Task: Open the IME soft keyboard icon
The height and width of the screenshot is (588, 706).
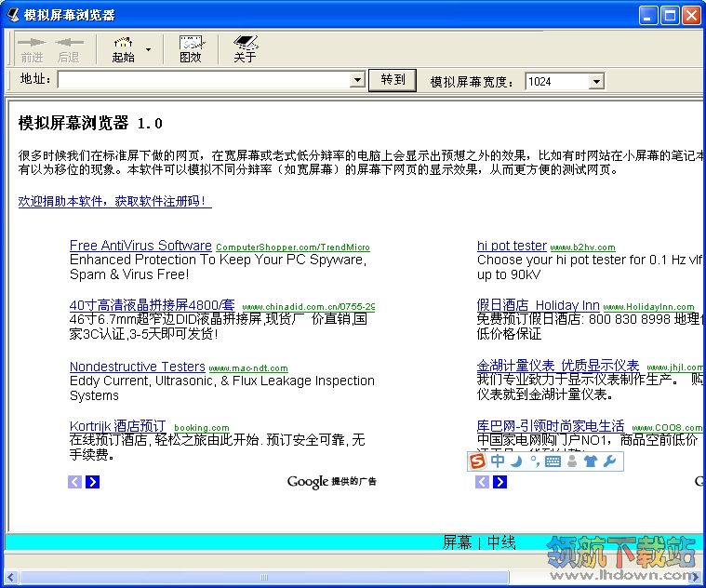Action: click(x=553, y=461)
